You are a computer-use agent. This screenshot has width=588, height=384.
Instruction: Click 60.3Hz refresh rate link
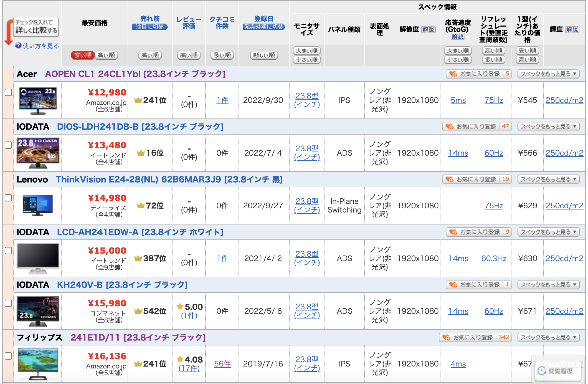(x=494, y=258)
